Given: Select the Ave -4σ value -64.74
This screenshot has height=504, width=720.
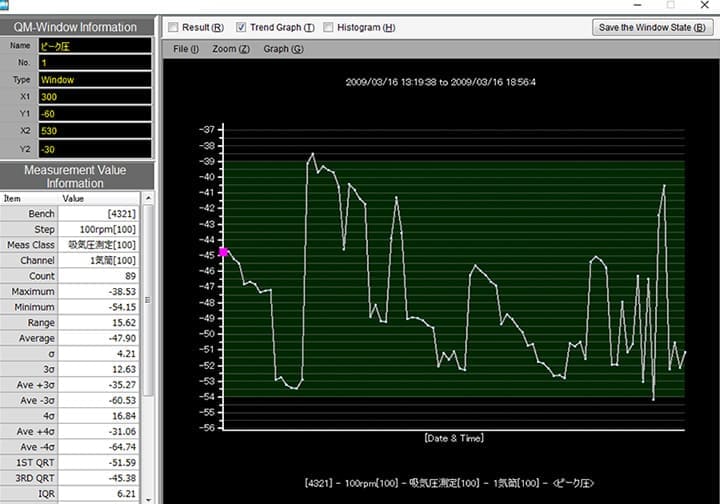Looking at the screenshot, I should pos(99,447).
